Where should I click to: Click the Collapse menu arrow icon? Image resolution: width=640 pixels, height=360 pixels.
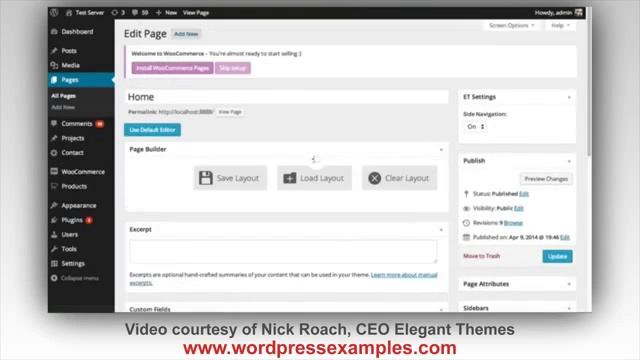[54, 278]
